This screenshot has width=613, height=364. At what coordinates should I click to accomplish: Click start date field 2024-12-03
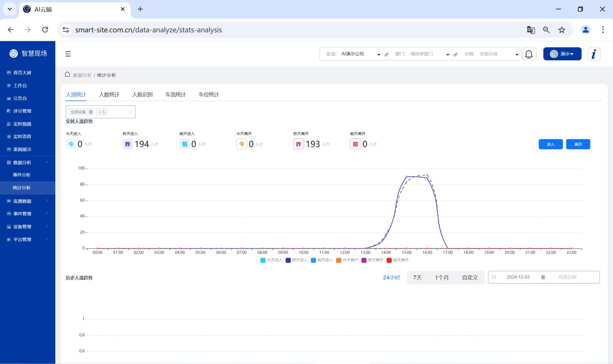click(x=518, y=277)
